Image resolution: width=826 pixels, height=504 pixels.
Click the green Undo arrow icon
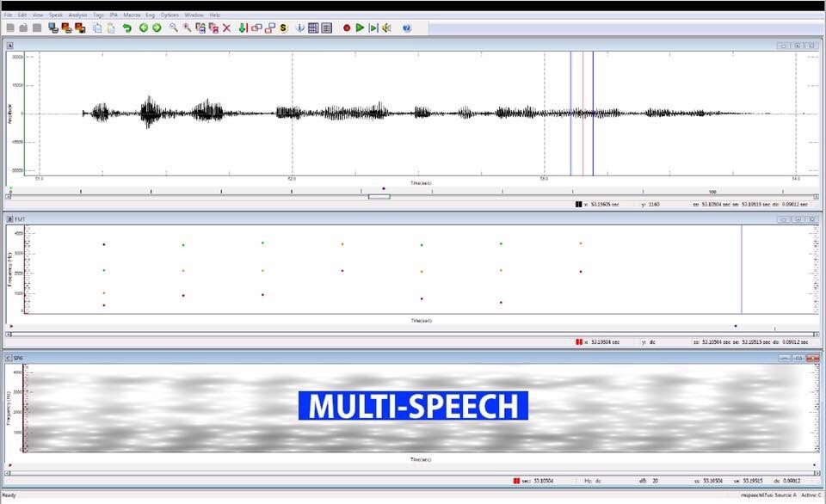(127, 28)
